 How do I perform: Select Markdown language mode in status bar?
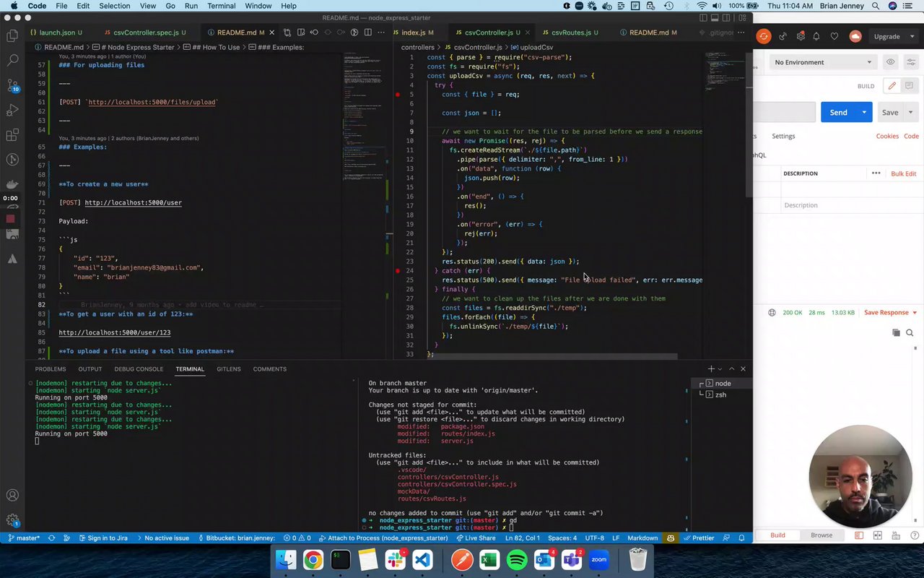[642, 538]
